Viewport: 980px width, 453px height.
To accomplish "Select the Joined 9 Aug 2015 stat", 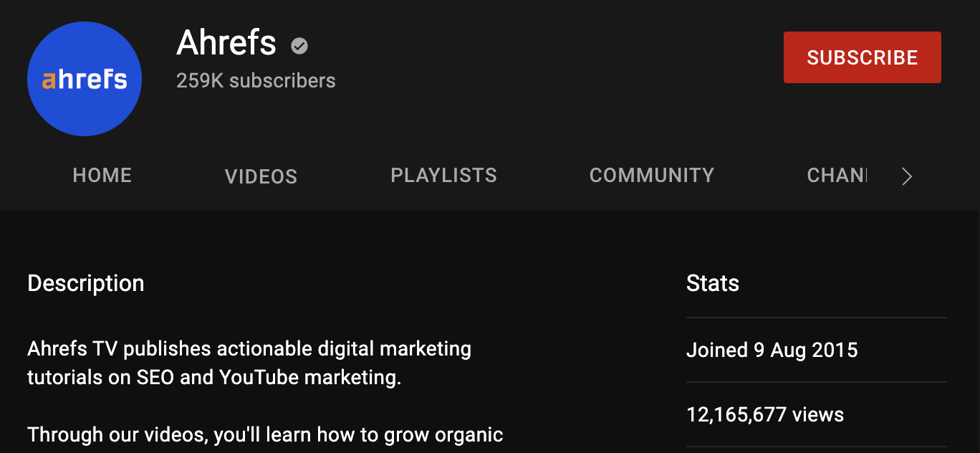I will 772,350.
